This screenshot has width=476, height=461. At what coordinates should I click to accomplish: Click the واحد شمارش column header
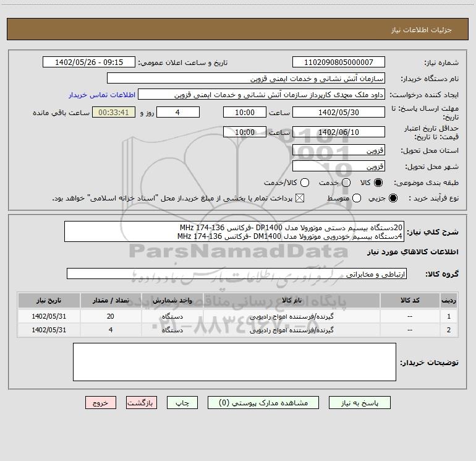pos(172,300)
